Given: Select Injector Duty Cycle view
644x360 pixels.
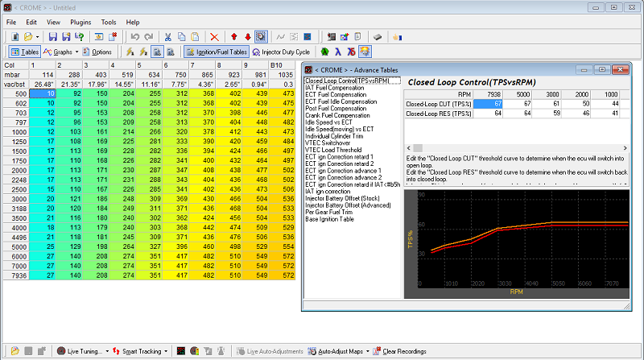Looking at the screenshot, I should tap(281, 52).
